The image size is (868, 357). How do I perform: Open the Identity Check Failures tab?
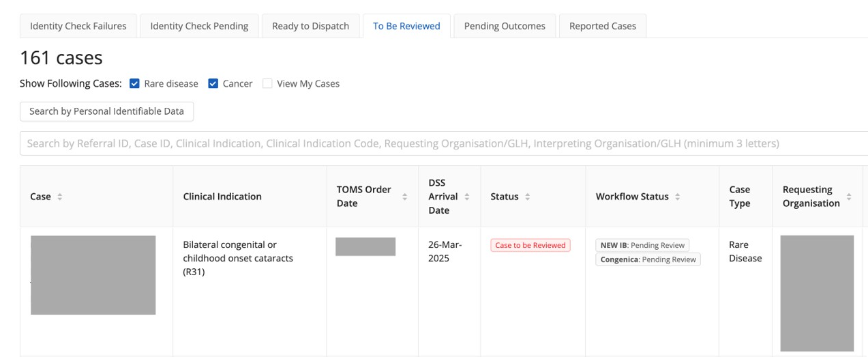tap(78, 26)
